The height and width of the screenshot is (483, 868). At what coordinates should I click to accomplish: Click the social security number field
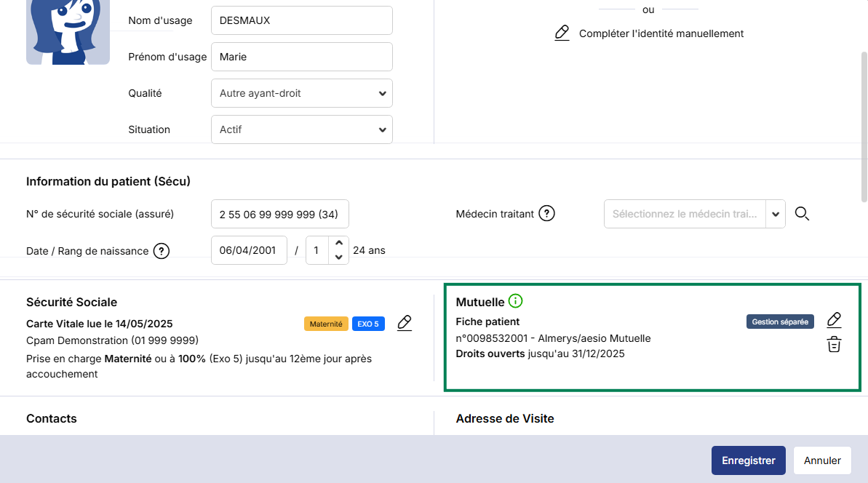click(x=279, y=214)
